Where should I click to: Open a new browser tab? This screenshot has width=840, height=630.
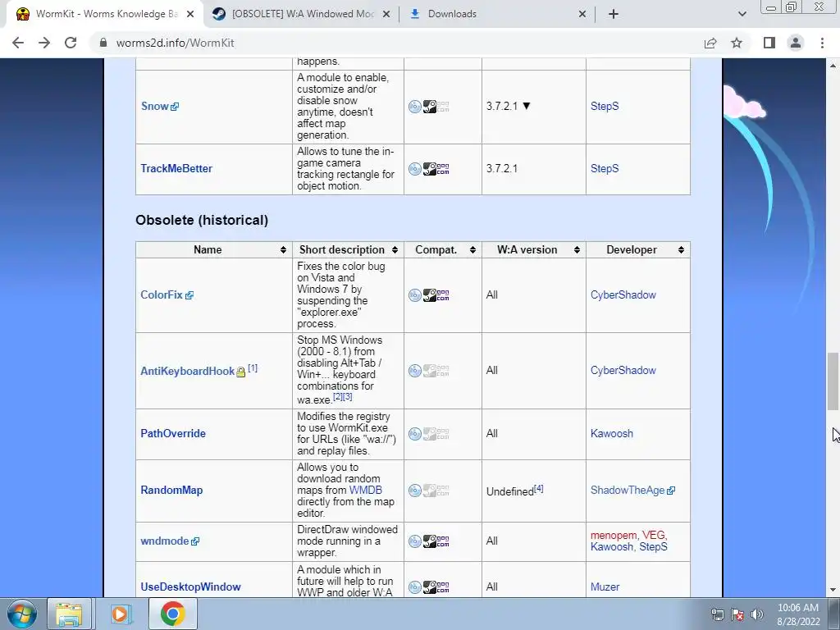coord(614,14)
